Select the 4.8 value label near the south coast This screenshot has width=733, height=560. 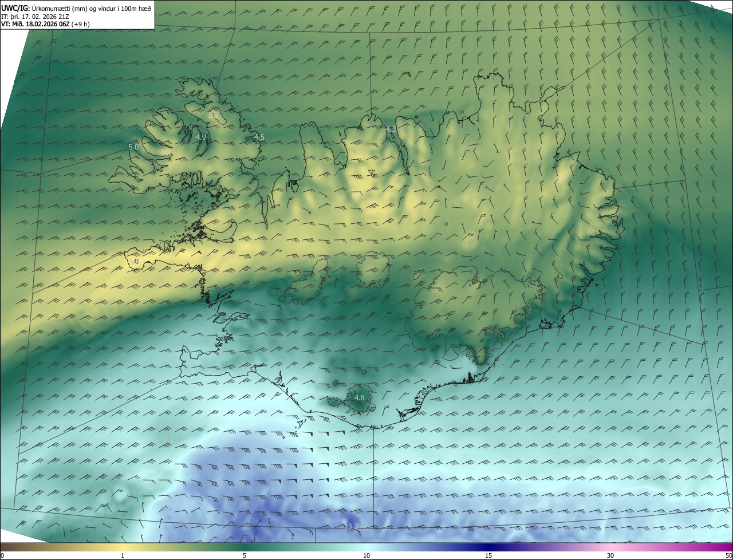click(x=360, y=397)
